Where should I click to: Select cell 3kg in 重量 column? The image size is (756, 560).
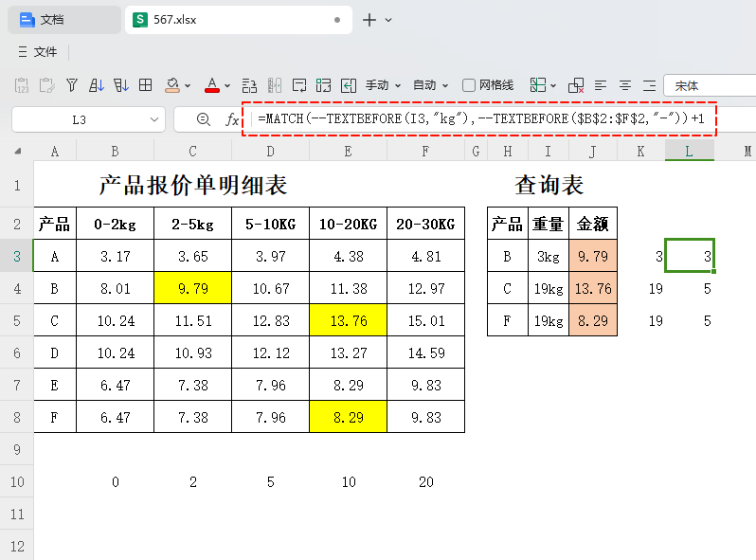[x=549, y=256]
